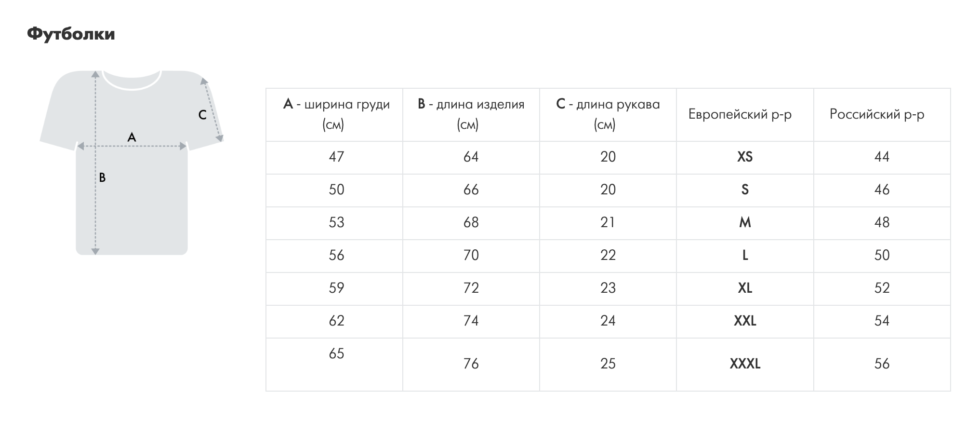Viewport: 980px width, 435px height.
Task: Click the Футболки heading
Action: point(71,34)
